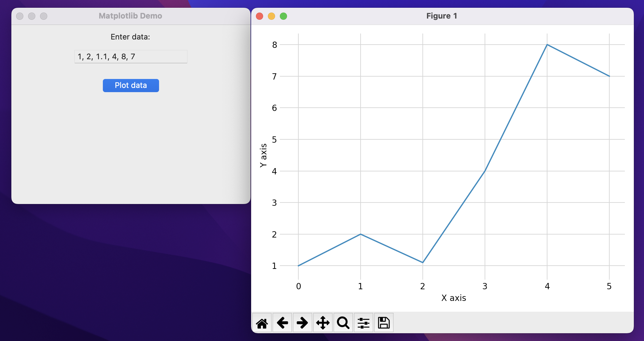
Task: Click y-axis tick label 6
Action: pos(274,108)
